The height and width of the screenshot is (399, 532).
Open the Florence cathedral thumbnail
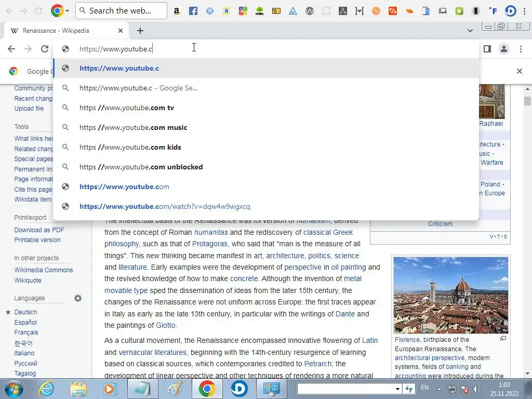(x=450, y=295)
